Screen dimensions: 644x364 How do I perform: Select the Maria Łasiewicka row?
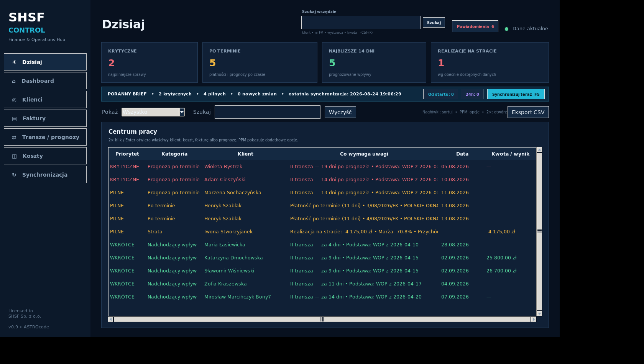point(322,245)
